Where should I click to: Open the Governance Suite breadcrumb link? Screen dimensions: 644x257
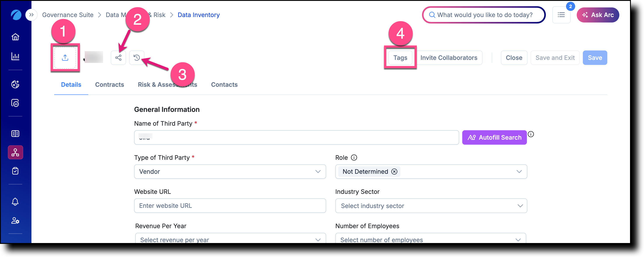tap(68, 15)
